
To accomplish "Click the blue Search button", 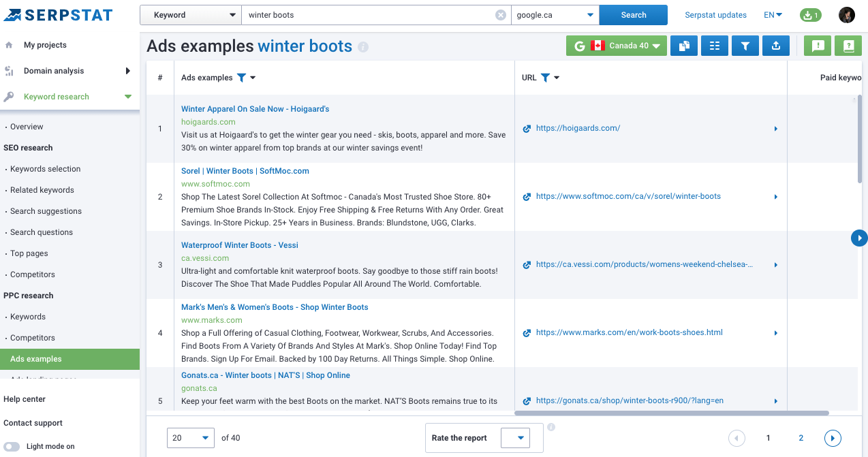I will [634, 15].
